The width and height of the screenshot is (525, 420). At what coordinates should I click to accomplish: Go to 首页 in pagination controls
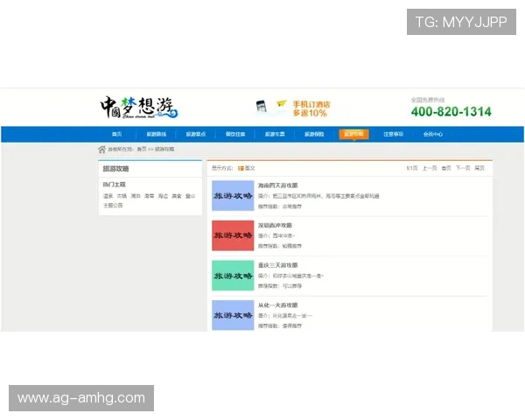pyautogui.click(x=446, y=168)
